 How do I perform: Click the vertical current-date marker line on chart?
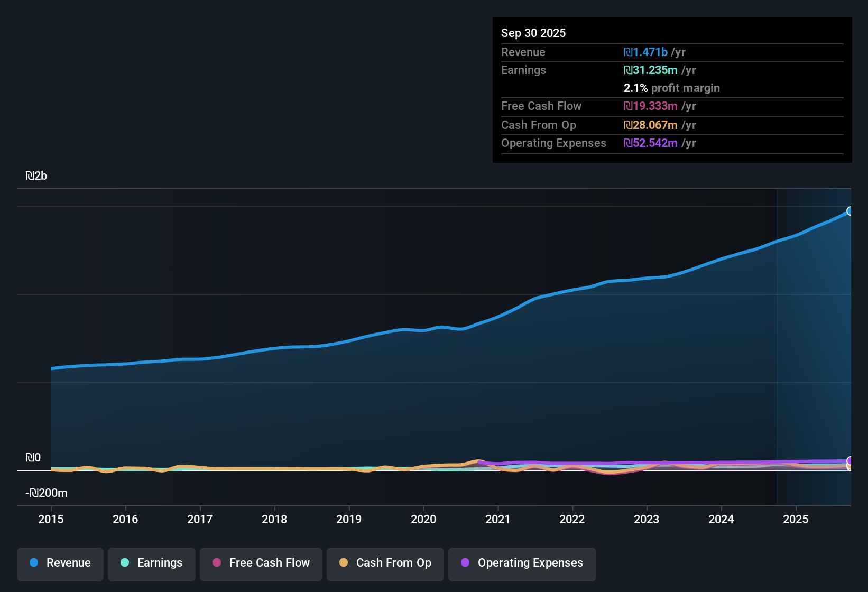click(777, 344)
